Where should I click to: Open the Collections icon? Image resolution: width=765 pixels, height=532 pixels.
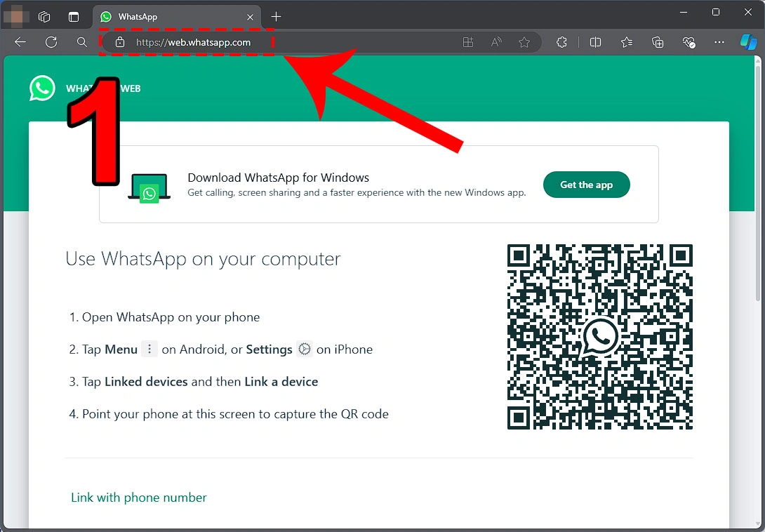click(658, 43)
